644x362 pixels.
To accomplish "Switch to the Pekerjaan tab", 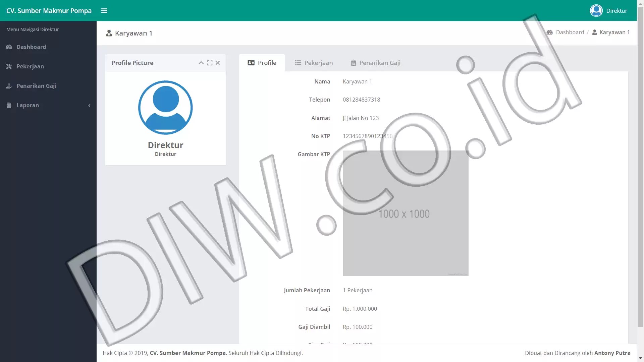I will [314, 63].
